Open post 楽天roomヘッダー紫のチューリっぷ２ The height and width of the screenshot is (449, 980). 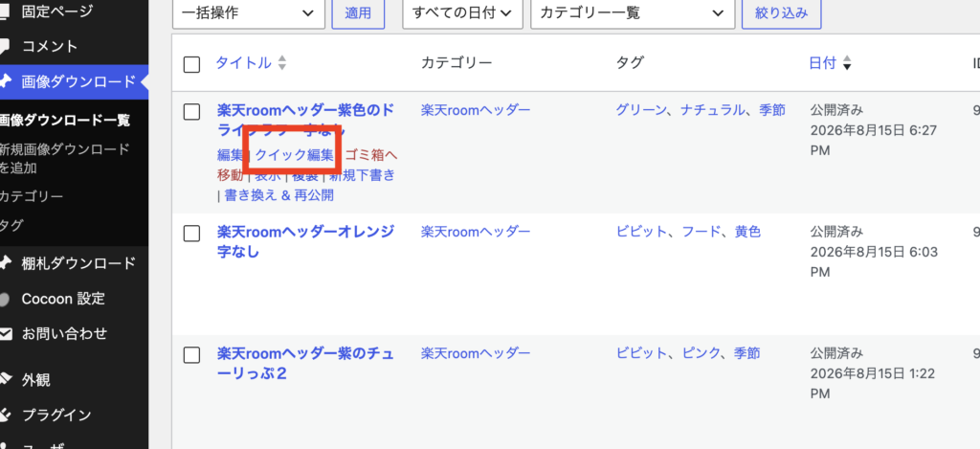click(x=306, y=364)
